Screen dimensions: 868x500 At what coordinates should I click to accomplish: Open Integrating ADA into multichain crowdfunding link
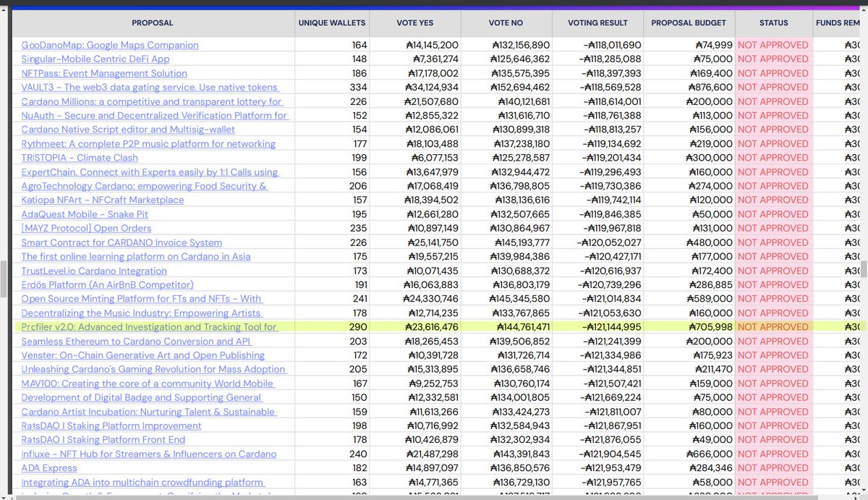pos(142,482)
